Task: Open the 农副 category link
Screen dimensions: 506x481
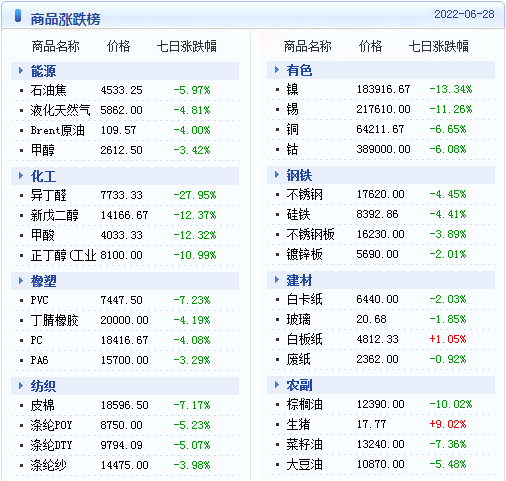Action: tap(299, 385)
